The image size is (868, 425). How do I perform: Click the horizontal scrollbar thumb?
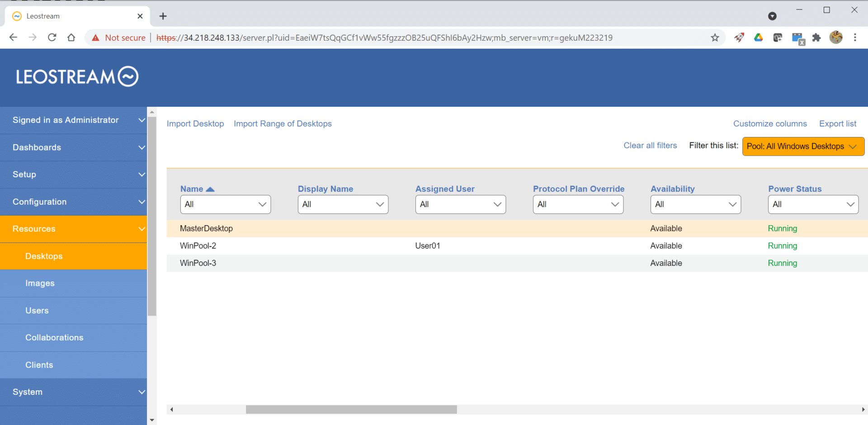(x=351, y=410)
